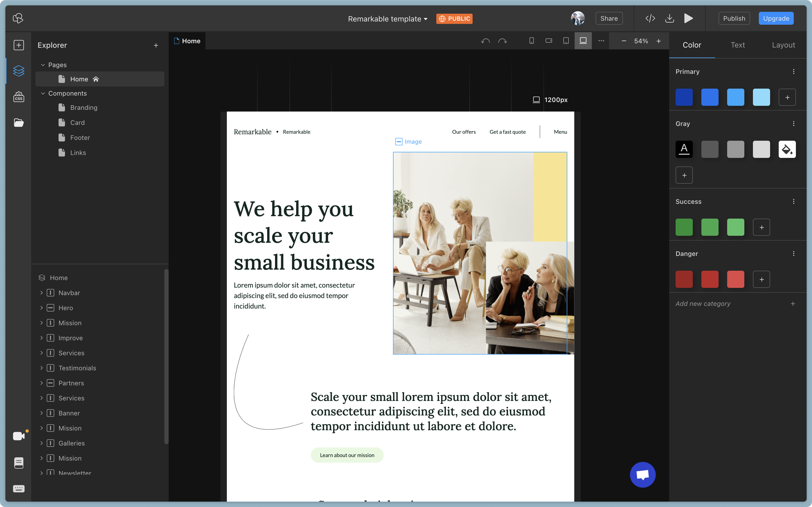Open the code export icon

[650, 18]
